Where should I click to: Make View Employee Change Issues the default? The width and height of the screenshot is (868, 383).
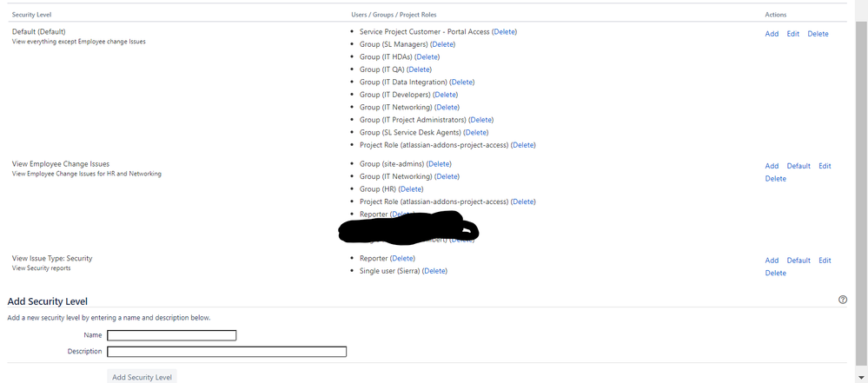tap(798, 166)
